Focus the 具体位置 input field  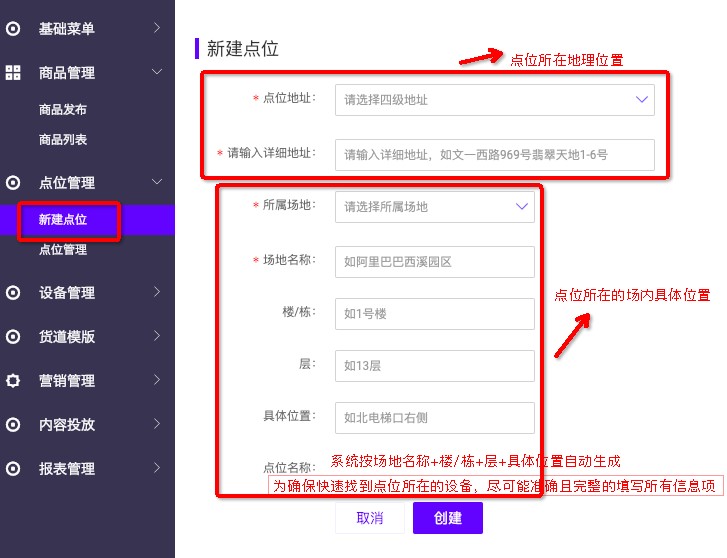click(x=435, y=418)
